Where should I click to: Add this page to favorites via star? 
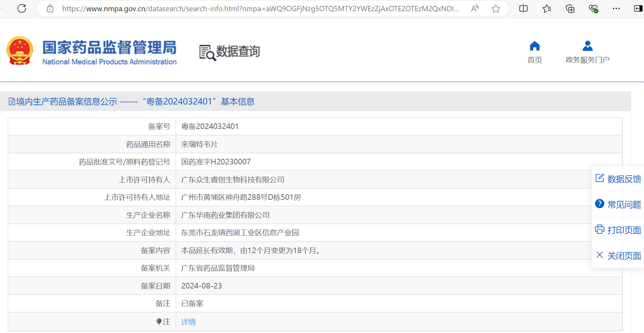(496, 8)
